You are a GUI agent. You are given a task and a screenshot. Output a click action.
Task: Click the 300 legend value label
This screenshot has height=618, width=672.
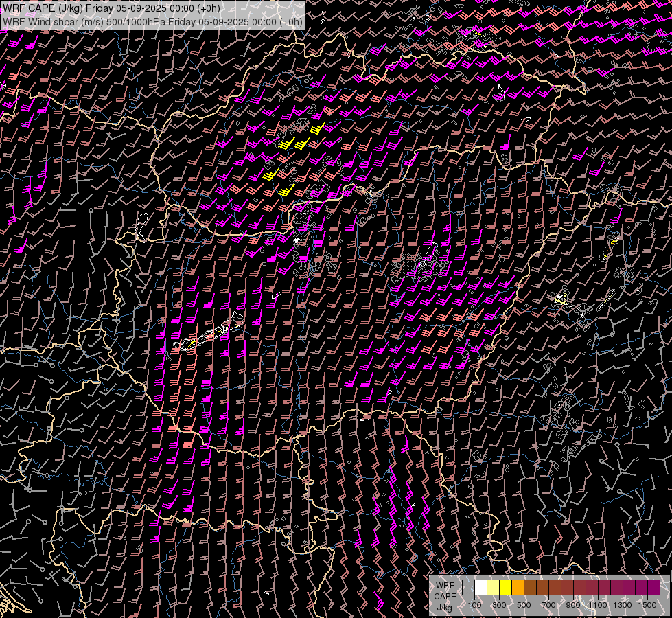point(499,605)
